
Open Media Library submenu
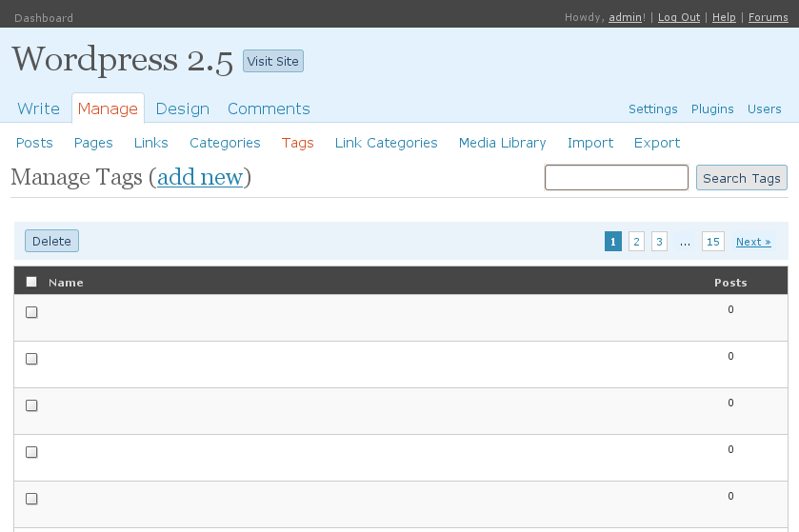[502, 143]
